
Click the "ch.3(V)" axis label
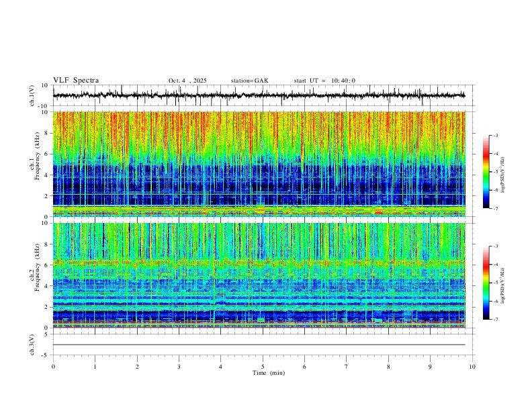tap(32, 345)
